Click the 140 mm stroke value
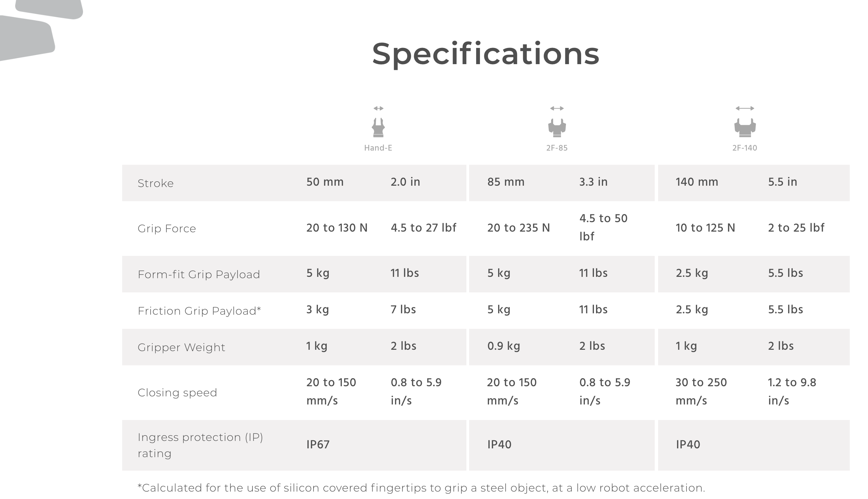 (x=697, y=182)
